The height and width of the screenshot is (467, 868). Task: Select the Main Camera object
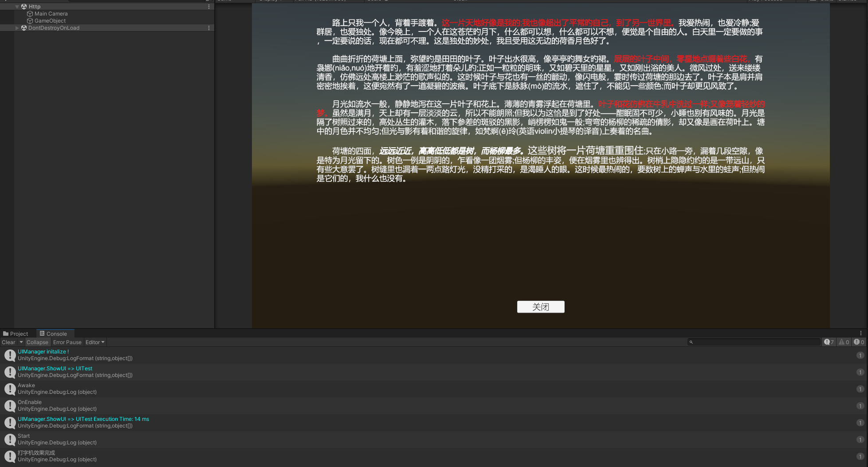click(x=51, y=14)
